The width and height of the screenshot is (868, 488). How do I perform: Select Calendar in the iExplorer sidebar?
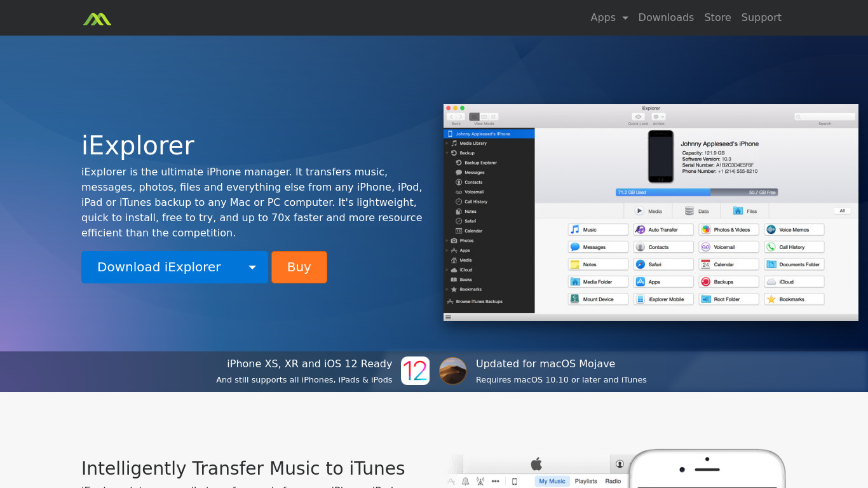(473, 231)
